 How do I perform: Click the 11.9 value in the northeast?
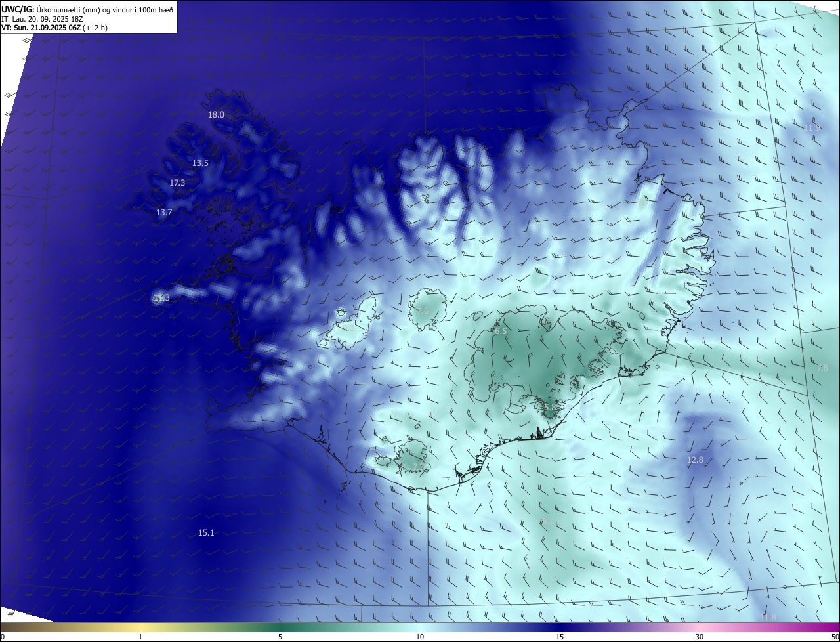(x=812, y=127)
